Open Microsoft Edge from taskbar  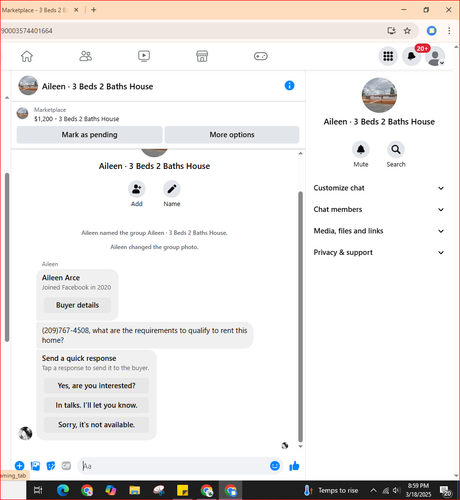point(63,490)
